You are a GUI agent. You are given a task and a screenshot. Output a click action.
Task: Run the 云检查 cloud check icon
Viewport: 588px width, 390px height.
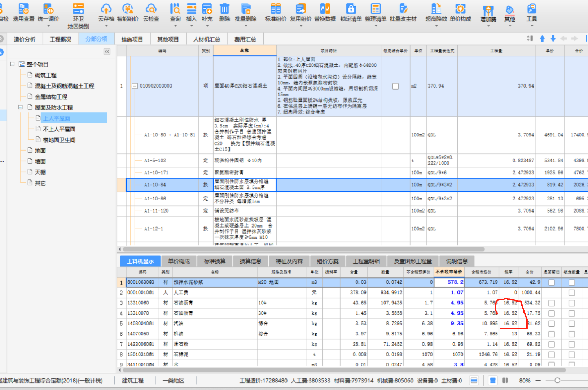(151, 12)
